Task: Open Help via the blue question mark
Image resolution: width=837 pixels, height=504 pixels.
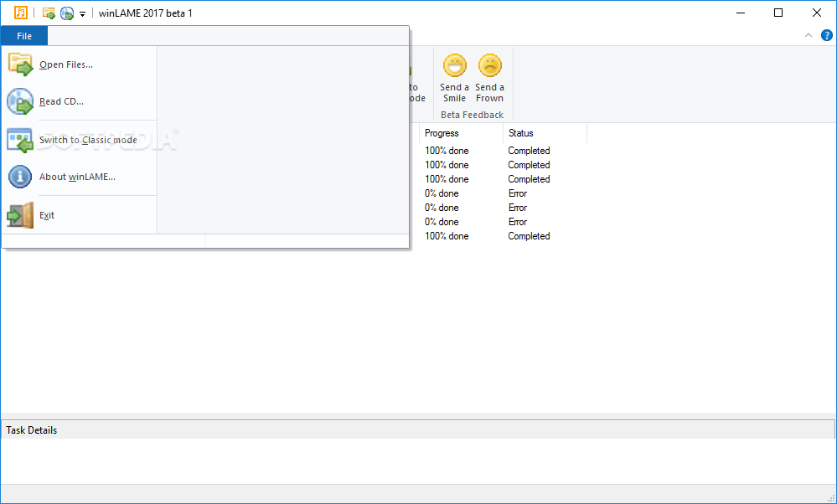Action: coord(826,36)
